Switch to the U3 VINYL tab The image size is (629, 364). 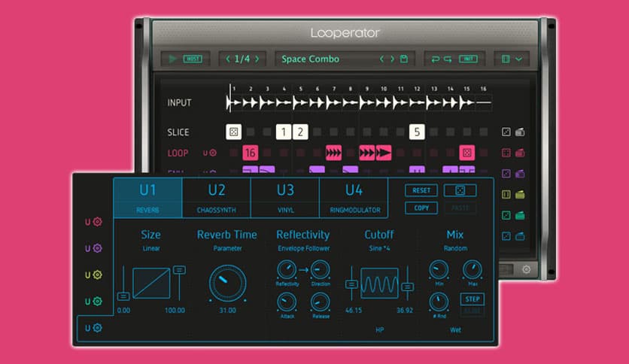tap(285, 198)
